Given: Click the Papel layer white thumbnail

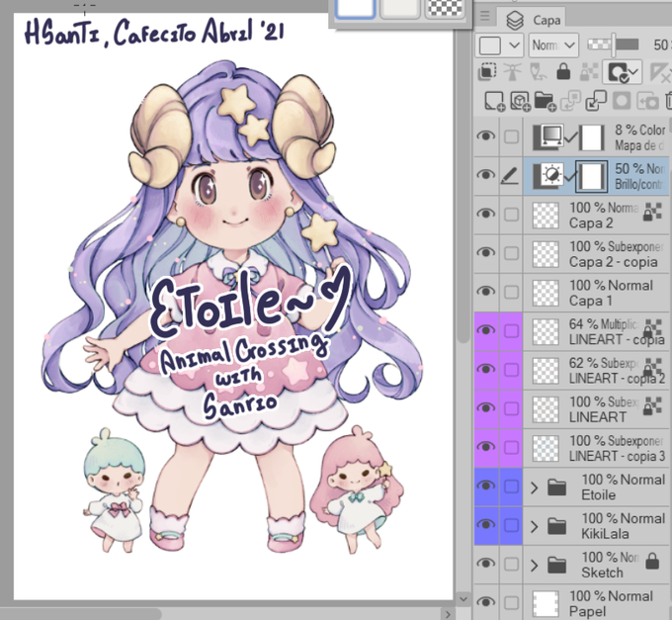Looking at the screenshot, I should (x=546, y=603).
